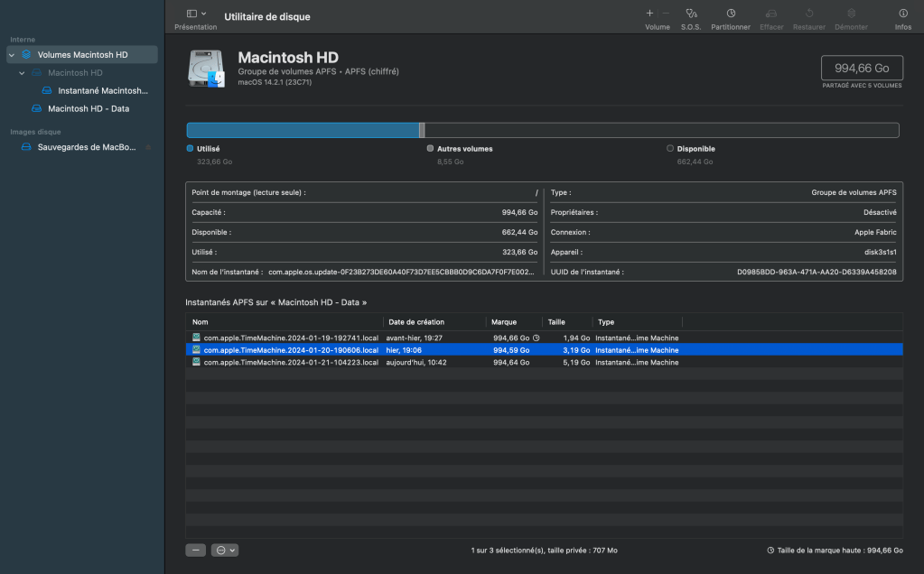Delete selected snapshot with minus button
Viewport: 924px width, 574px height.
[x=195, y=550]
